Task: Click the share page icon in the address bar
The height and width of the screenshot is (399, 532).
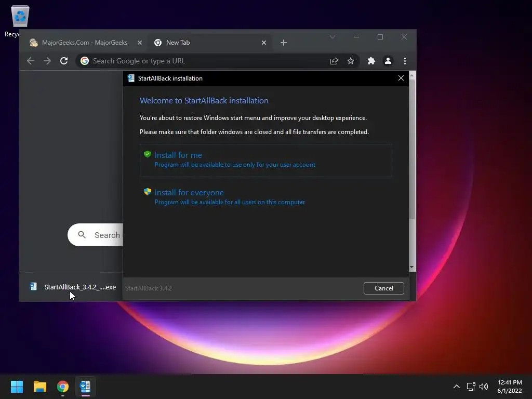Action: 334,61
